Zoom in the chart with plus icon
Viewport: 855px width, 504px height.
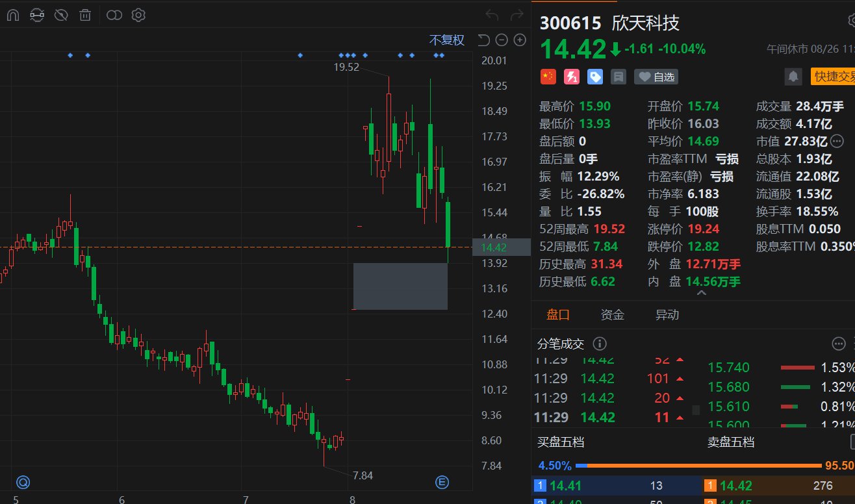(x=520, y=40)
